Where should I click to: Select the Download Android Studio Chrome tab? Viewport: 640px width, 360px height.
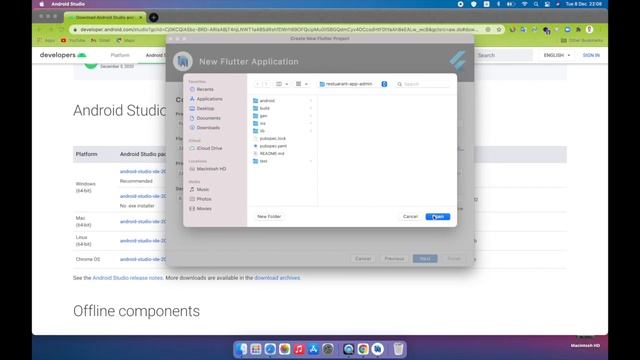click(105, 18)
